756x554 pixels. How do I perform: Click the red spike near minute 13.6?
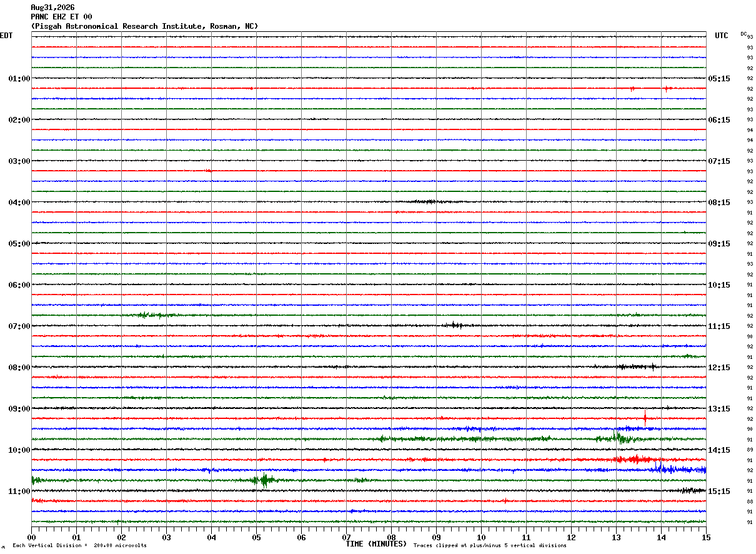point(645,418)
